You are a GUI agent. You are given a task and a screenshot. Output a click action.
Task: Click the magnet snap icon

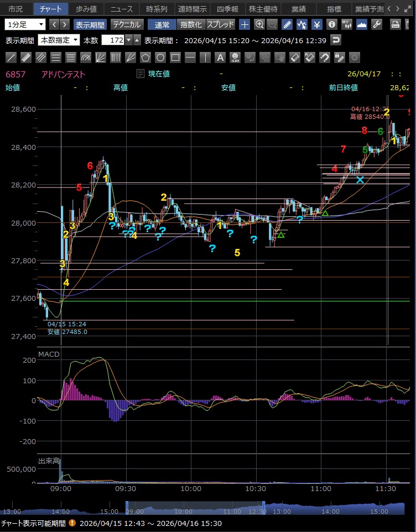click(325, 58)
